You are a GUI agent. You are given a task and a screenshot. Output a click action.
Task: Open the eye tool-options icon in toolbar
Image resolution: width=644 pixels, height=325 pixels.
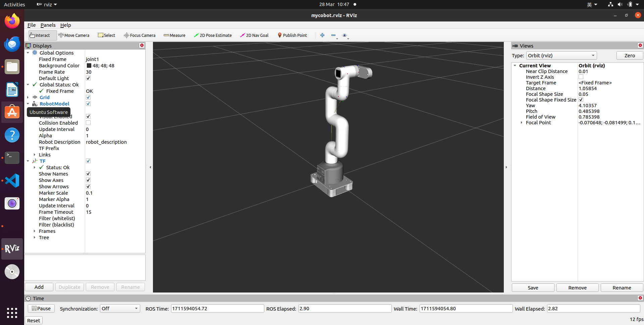click(344, 35)
